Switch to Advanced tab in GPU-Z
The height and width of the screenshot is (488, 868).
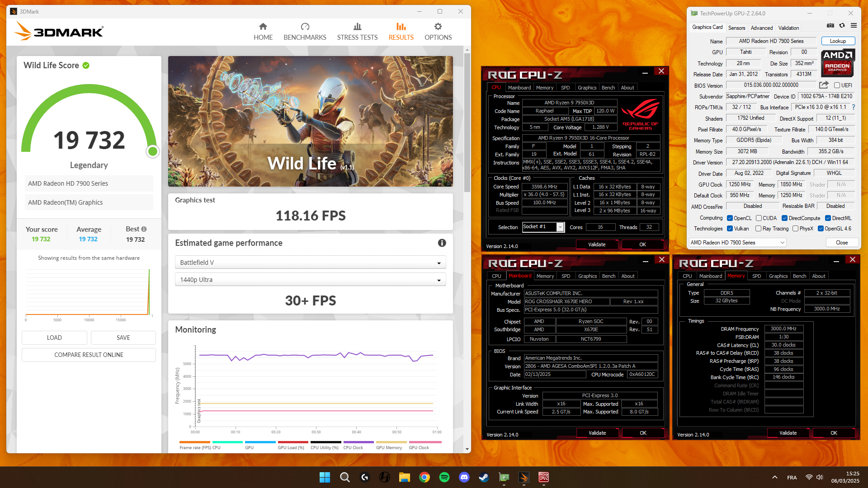762,28
